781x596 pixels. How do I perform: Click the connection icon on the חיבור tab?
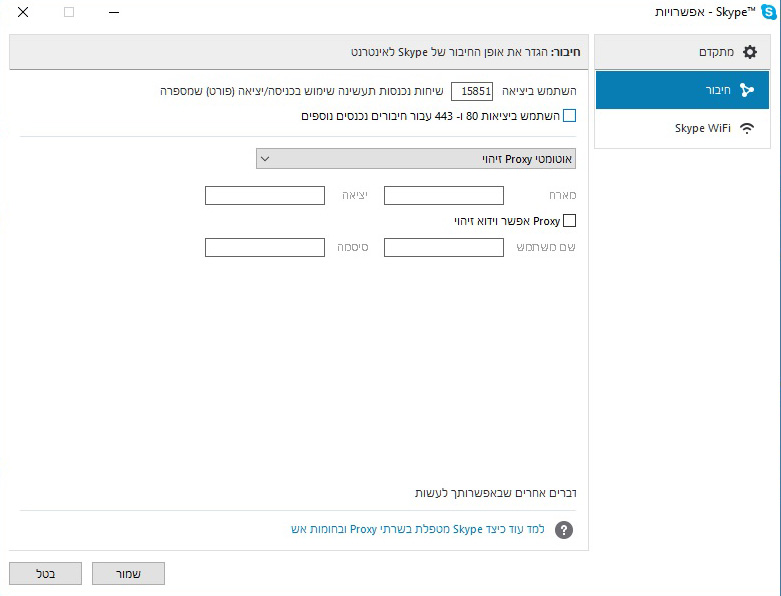(x=746, y=90)
